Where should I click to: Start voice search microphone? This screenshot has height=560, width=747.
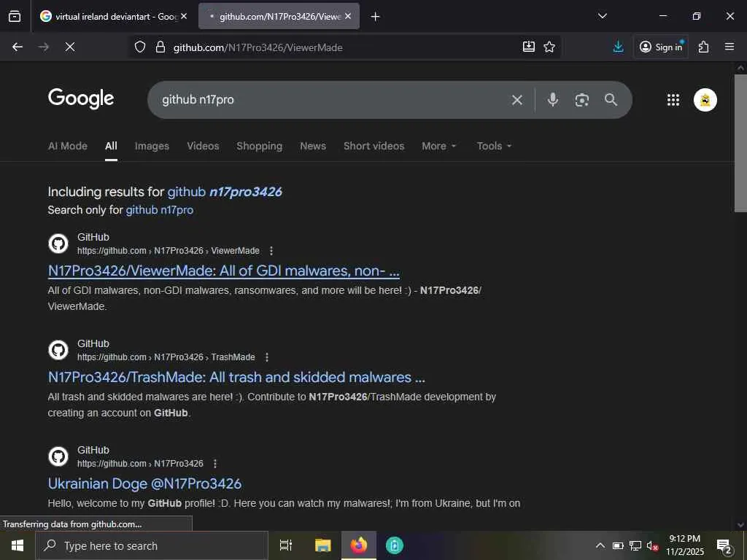click(553, 99)
